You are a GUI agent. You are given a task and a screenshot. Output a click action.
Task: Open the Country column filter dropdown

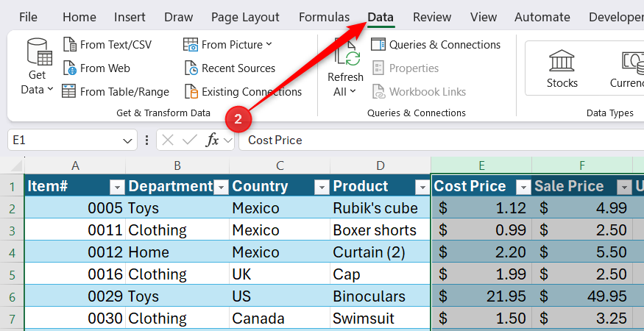(321, 188)
